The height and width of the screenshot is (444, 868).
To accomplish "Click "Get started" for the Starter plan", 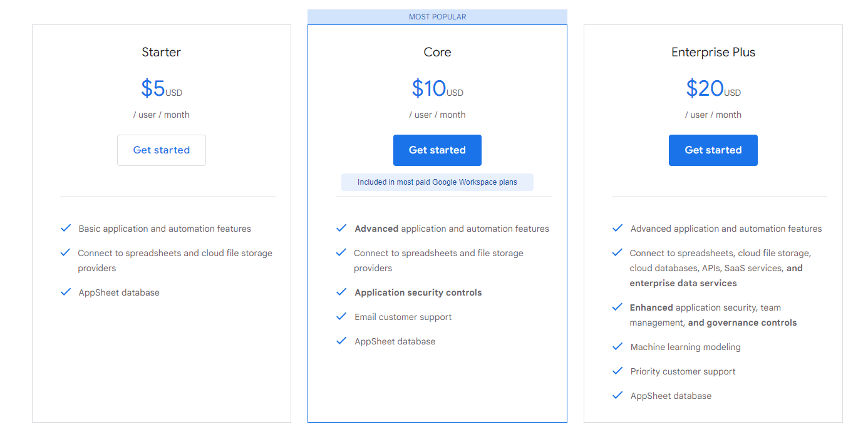I will [x=161, y=150].
